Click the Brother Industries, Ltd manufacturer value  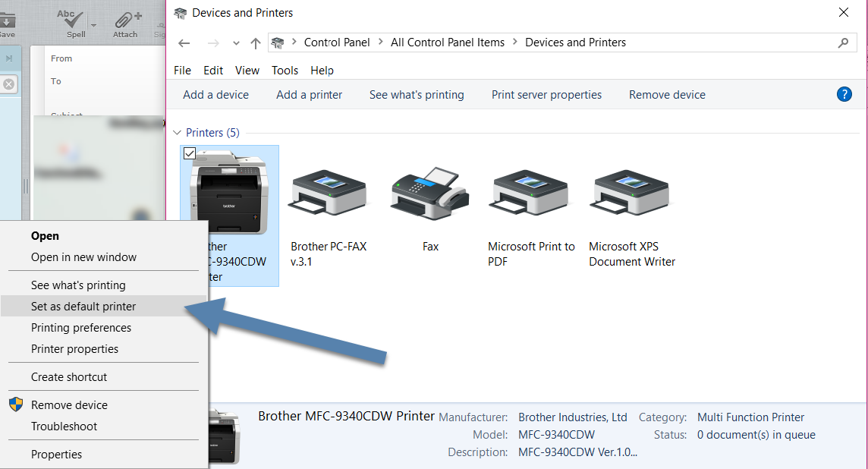572,417
